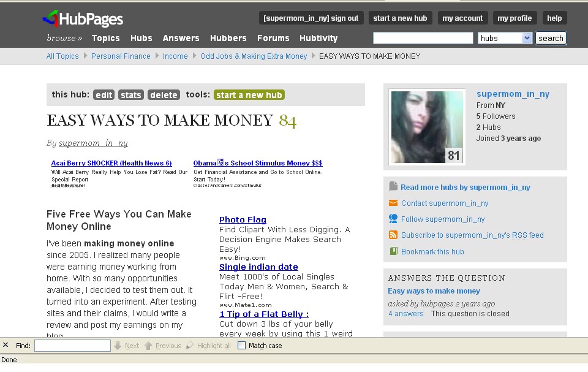Click the delete hub button
588x372 pixels.
[164, 95]
